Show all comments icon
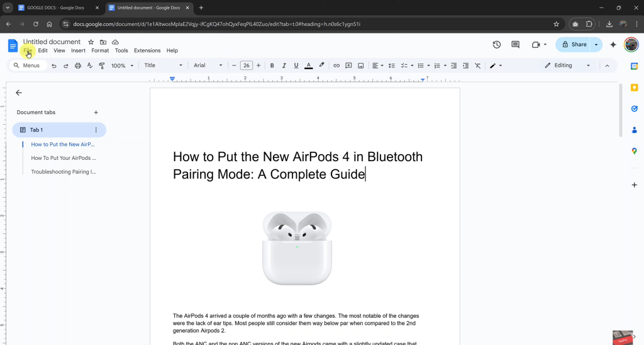The height and width of the screenshot is (345, 644). pyautogui.click(x=516, y=45)
